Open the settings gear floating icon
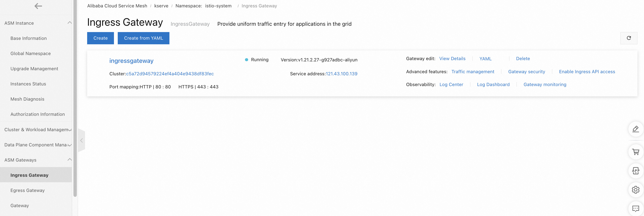This screenshot has height=216, width=644. (636, 190)
